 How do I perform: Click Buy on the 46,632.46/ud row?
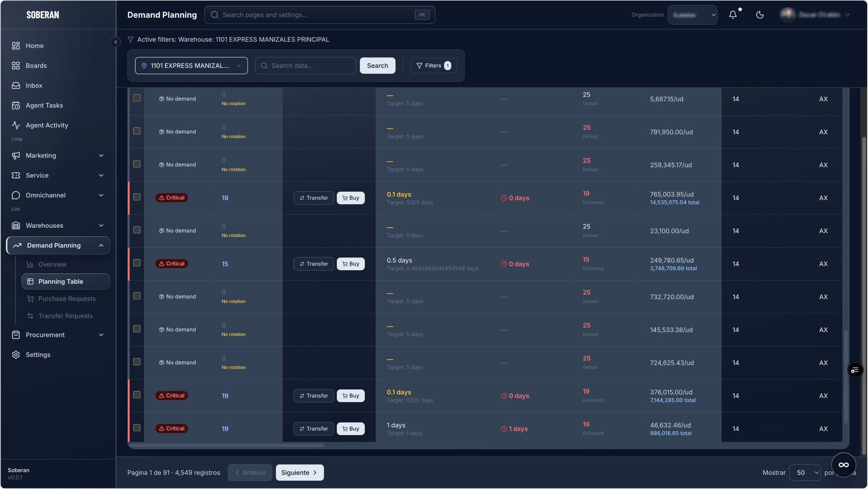350,429
